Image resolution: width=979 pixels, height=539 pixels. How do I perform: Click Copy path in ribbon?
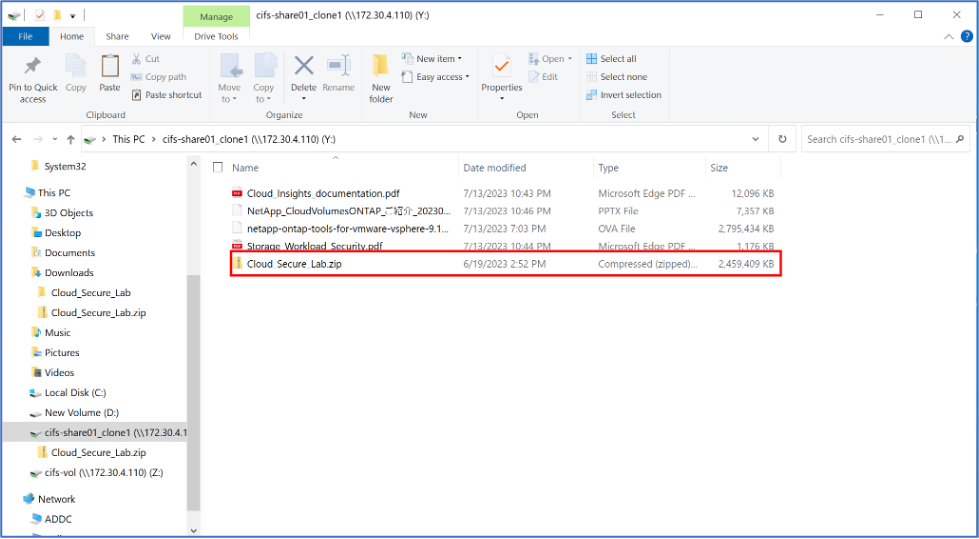click(159, 77)
